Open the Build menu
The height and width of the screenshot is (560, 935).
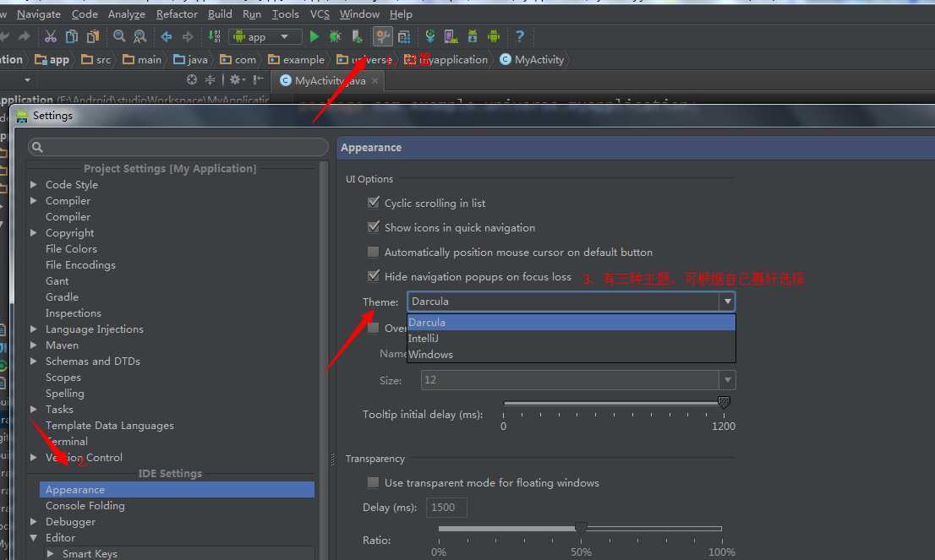(x=220, y=14)
